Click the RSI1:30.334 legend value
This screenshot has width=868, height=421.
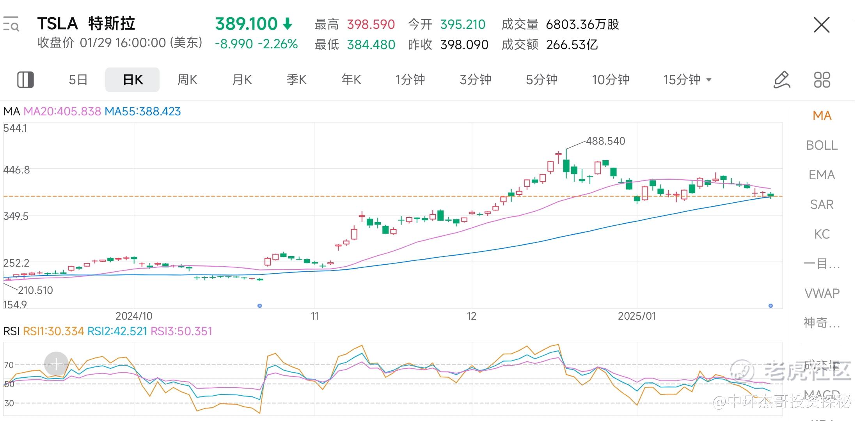click(x=53, y=331)
